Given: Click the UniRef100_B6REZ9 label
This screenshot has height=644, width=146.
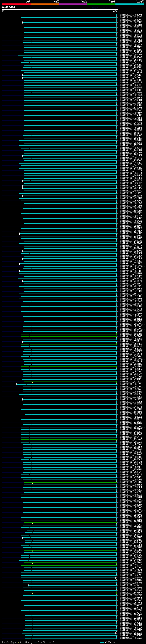Looking at the screenshot, I should coord(131,278).
